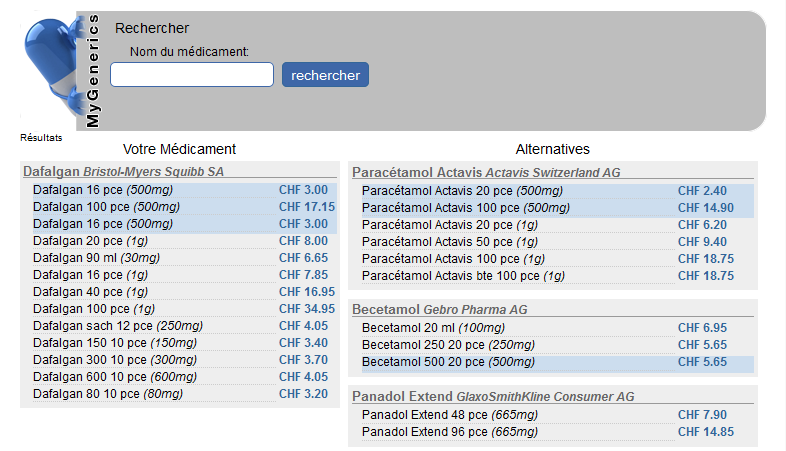Viewport: 786px width, 451px height.
Task: Select the Dafalgan 90 ml (30mg) row
Action: pos(184,258)
